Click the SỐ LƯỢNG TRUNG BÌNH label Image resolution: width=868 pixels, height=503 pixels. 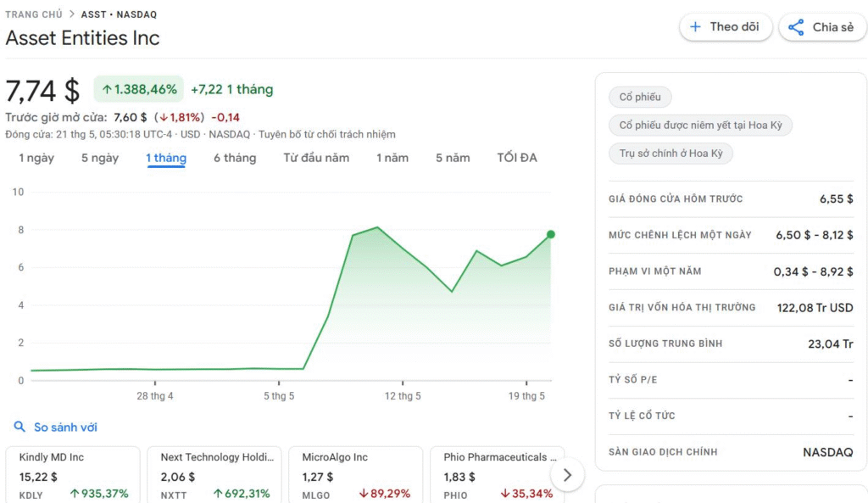(665, 344)
